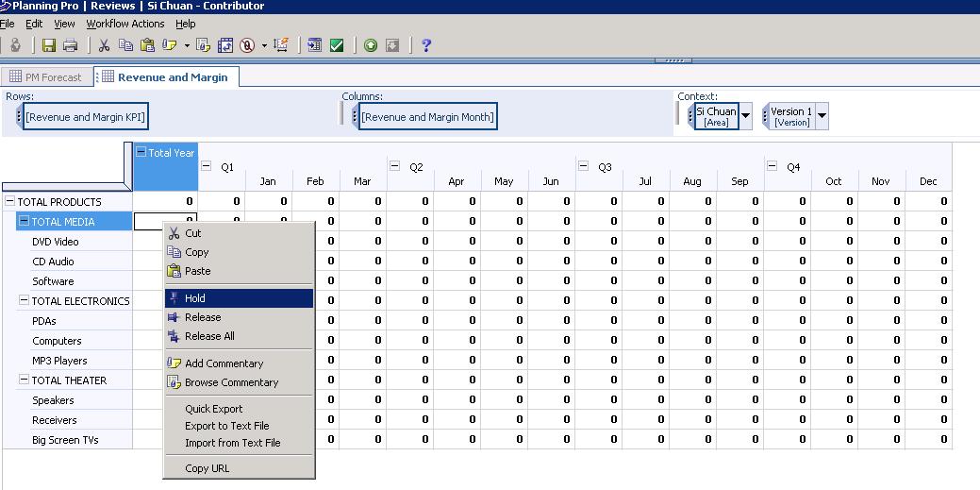The width and height of the screenshot is (980, 490).
Task: Click the green circular up-arrow toolbar icon
Action: 371,45
